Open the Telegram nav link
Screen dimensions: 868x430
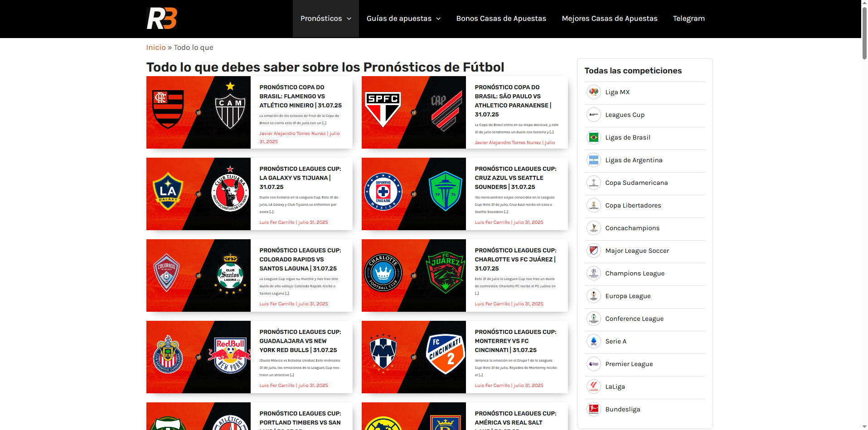pyautogui.click(x=689, y=19)
